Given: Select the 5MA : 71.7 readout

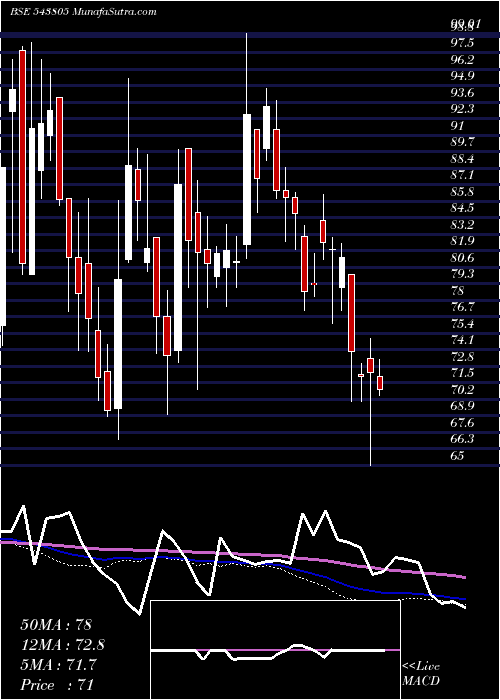Looking at the screenshot, I should (59, 665).
